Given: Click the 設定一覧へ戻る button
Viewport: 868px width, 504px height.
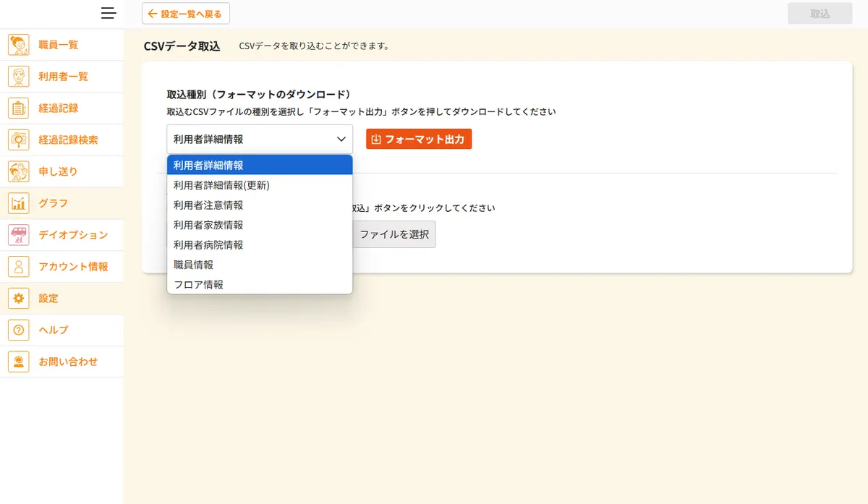Looking at the screenshot, I should (x=186, y=14).
